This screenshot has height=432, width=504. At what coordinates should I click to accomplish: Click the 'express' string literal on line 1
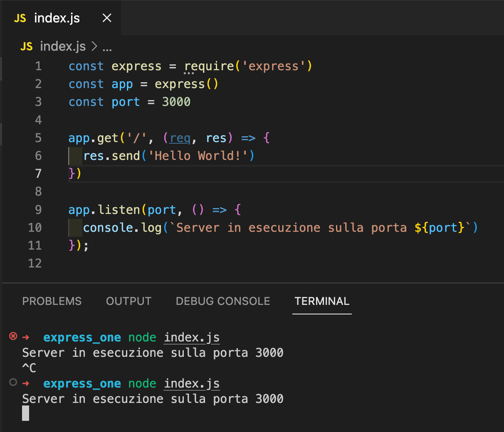point(274,66)
